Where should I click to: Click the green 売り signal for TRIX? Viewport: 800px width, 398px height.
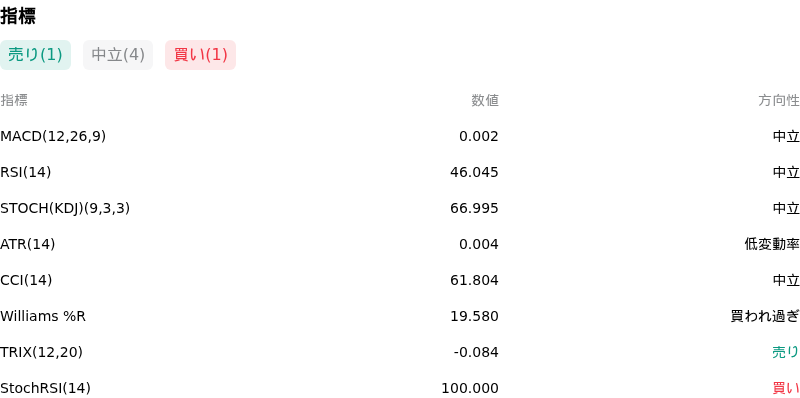click(x=786, y=352)
